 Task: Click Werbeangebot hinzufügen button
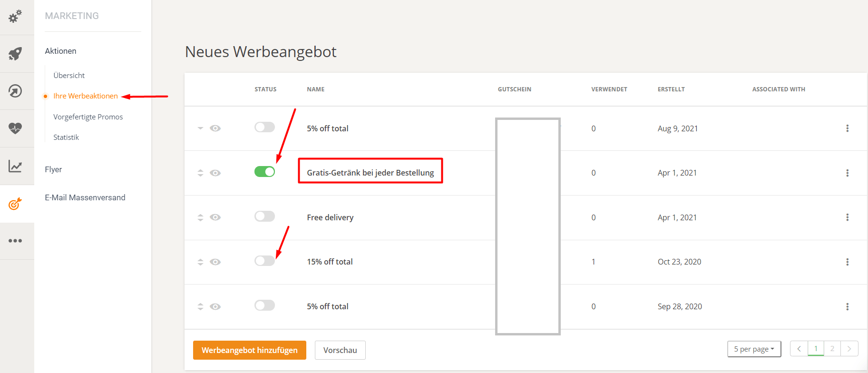tap(250, 350)
